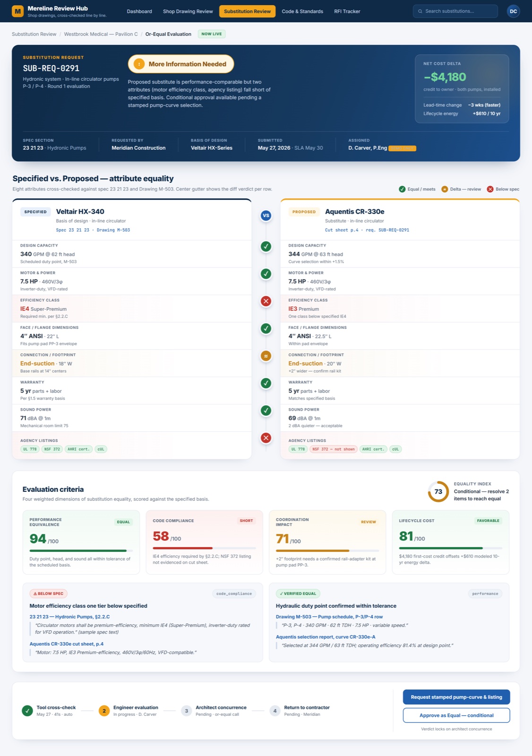Click the Equality Index 73 ring

pos(438,491)
